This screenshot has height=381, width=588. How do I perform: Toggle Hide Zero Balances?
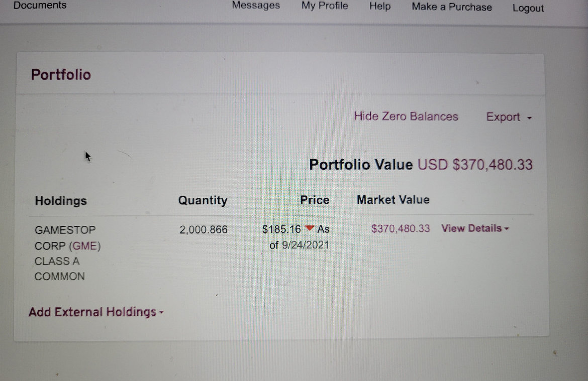coord(406,116)
